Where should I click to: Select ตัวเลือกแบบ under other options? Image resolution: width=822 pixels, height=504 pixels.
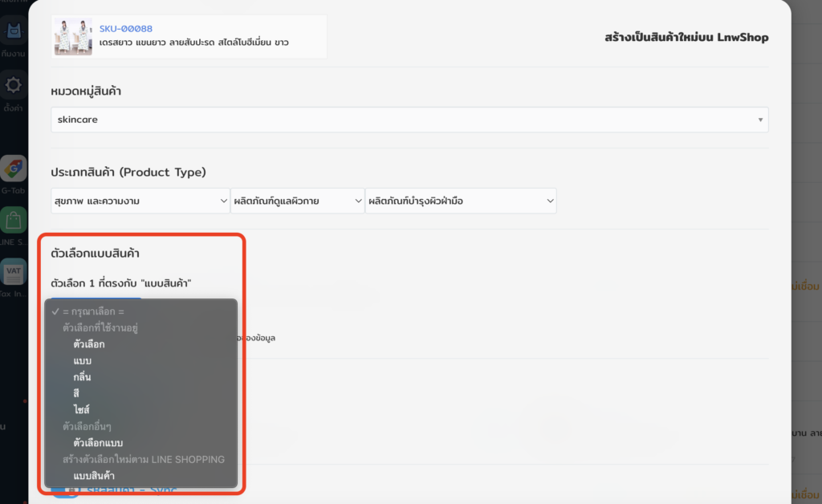98,443
